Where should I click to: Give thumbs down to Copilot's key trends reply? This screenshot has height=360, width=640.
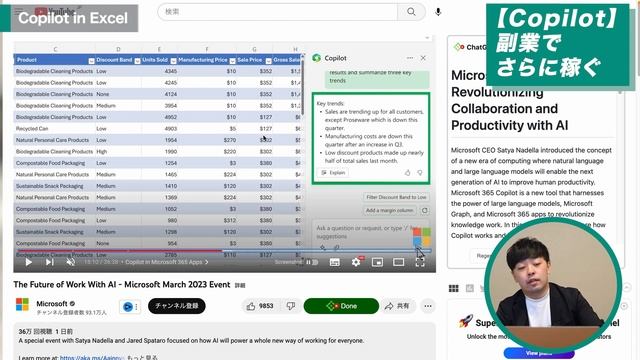click(x=420, y=173)
